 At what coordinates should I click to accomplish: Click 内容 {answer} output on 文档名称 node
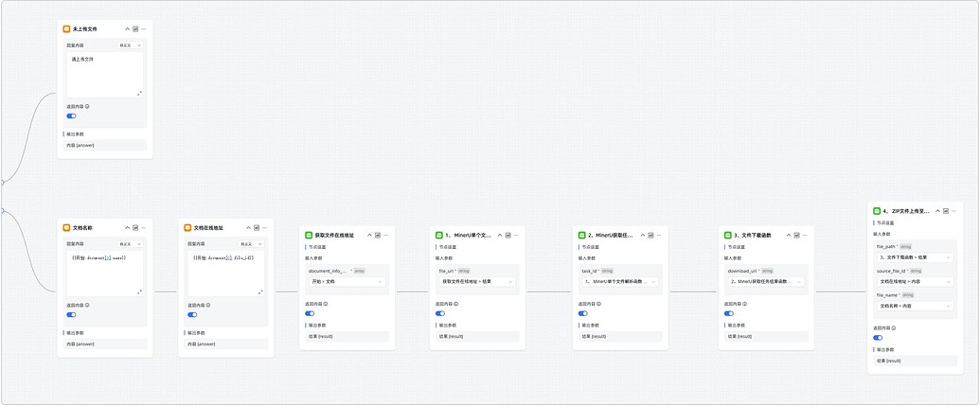105,344
